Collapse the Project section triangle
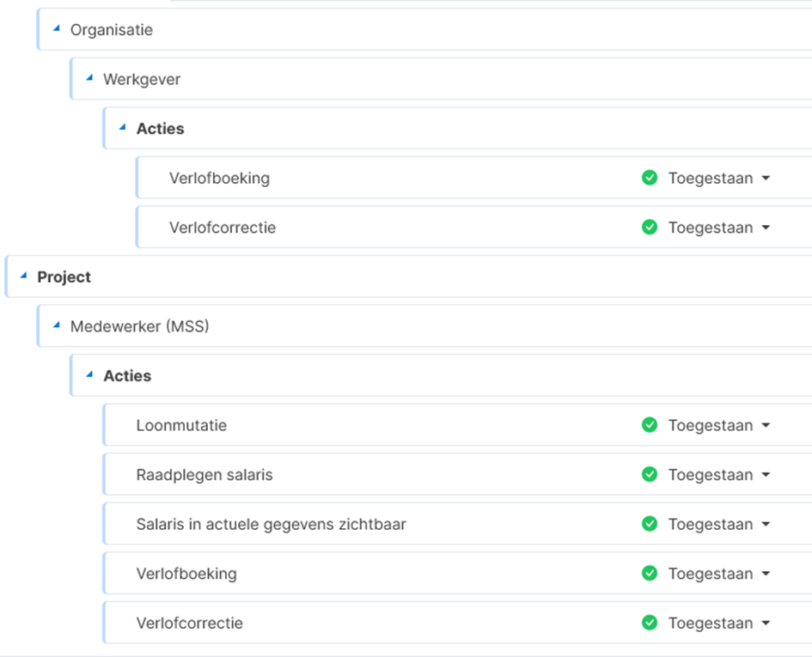 click(x=23, y=276)
